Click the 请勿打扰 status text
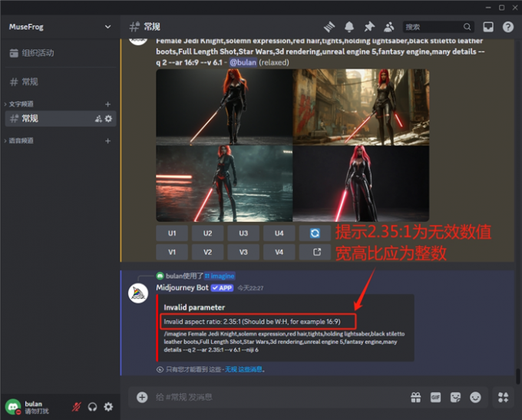The width and height of the screenshot is (522, 420). point(37,411)
